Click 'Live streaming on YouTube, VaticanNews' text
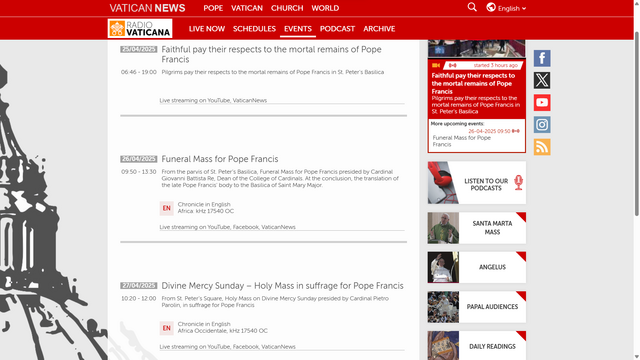The height and width of the screenshot is (360, 640). pyautogui.click(x=213, y=100)
